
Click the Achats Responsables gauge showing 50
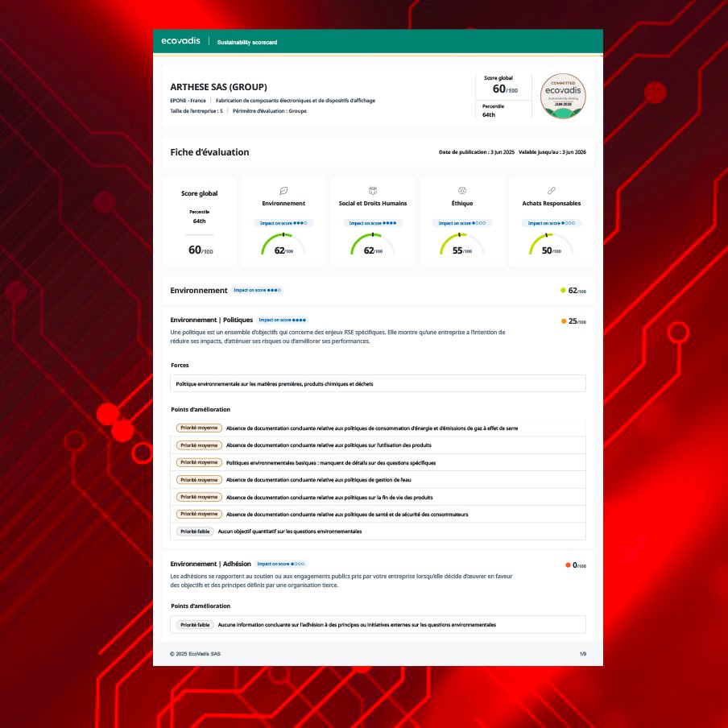[x=552, y=245]
